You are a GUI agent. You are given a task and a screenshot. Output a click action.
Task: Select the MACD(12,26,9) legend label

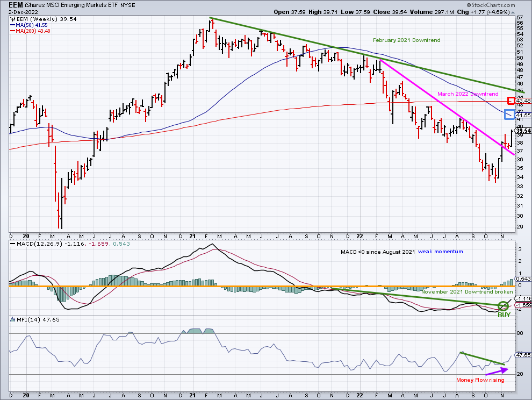[x=39, y=244]
